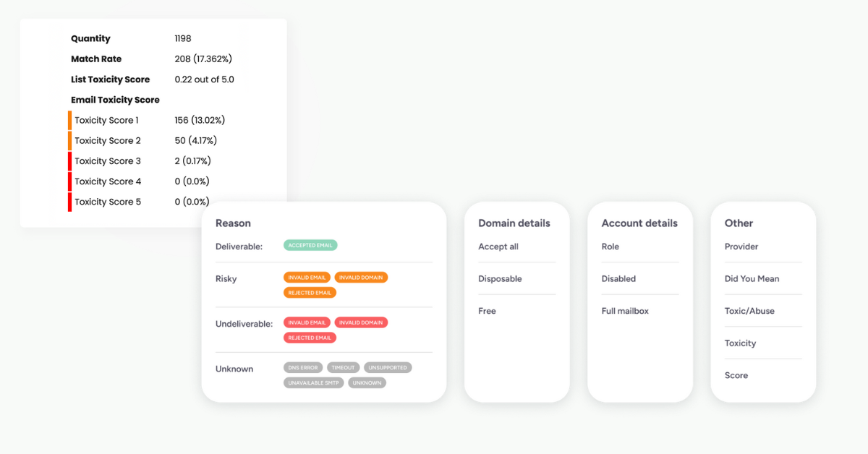
Task: Click Full mailbox in Account details
Action: [x=625, y=311]
